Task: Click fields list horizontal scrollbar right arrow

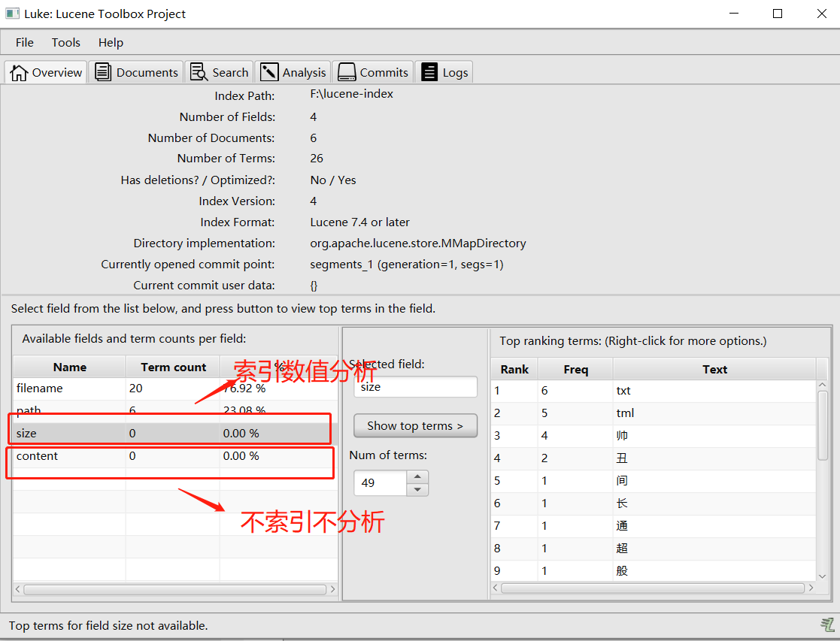Action: click(x=332, y=589)
